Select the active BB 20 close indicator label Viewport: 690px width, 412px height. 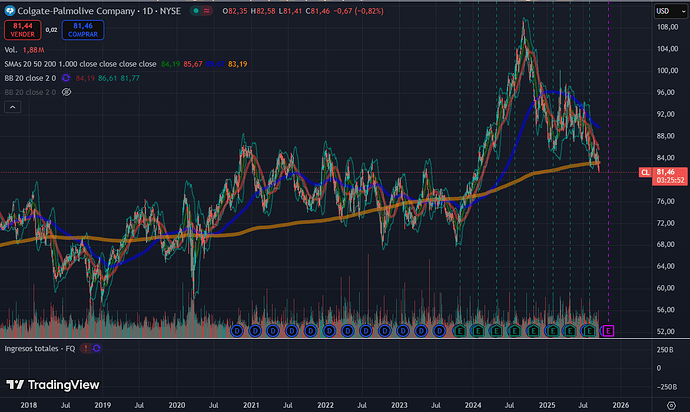pyautogui.click(x=32, y=76)
